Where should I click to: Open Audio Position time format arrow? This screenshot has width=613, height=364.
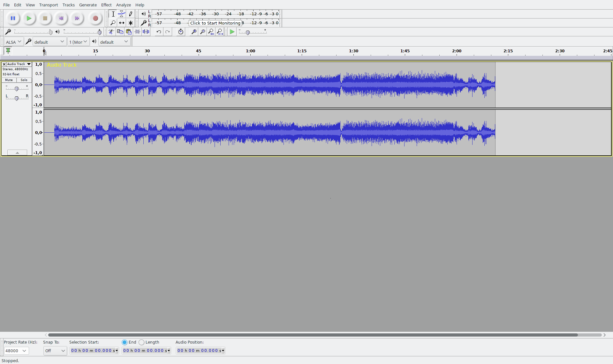pos(223,351)
